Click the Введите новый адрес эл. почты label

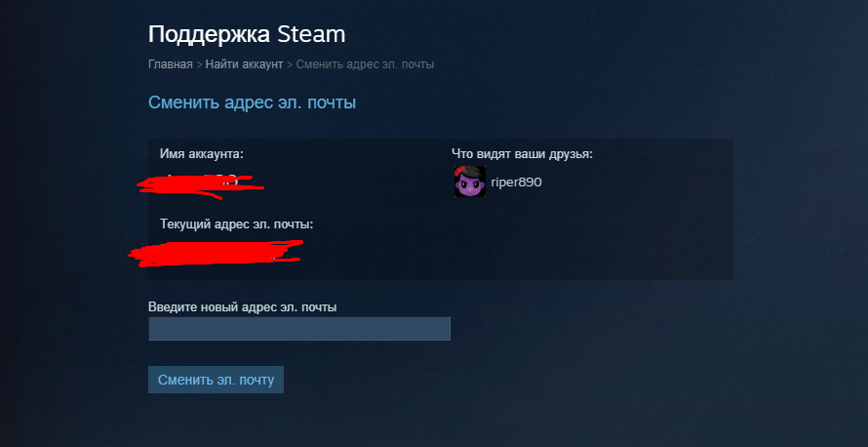tap(243, 306)
